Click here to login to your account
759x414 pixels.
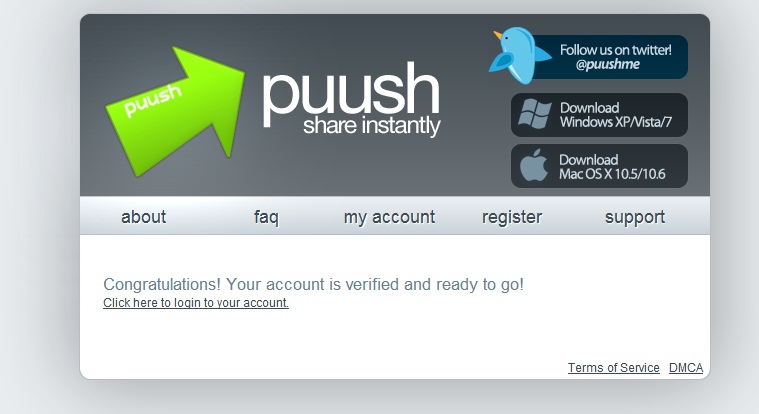click(x=196, y=303)
